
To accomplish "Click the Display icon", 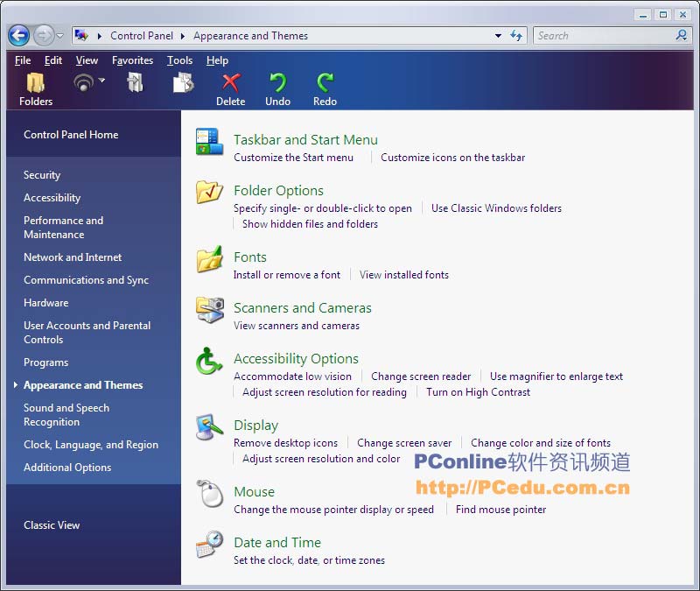I will [x=209, y=427].
